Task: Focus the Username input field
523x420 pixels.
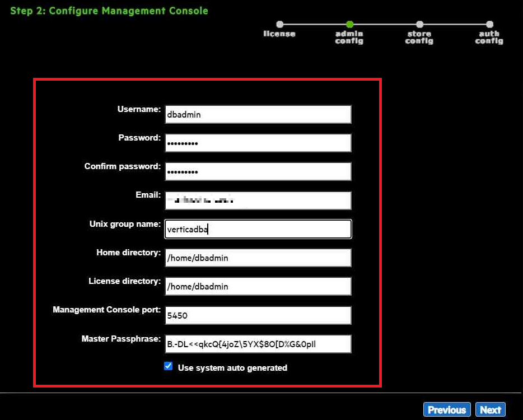Action: [258, 114]
